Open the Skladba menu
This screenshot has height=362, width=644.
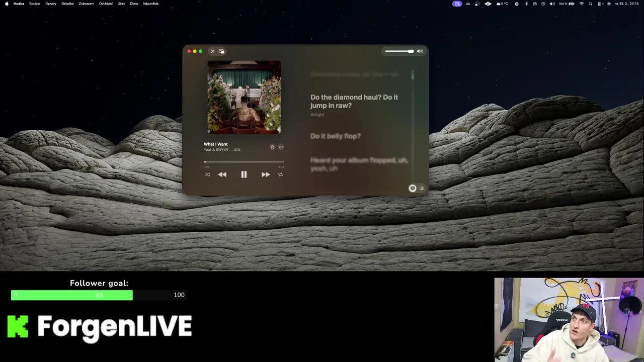(x=67, y=4)
